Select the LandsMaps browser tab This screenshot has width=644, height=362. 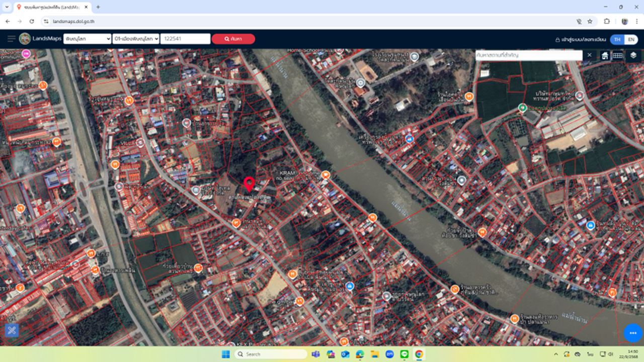point(50,7)
